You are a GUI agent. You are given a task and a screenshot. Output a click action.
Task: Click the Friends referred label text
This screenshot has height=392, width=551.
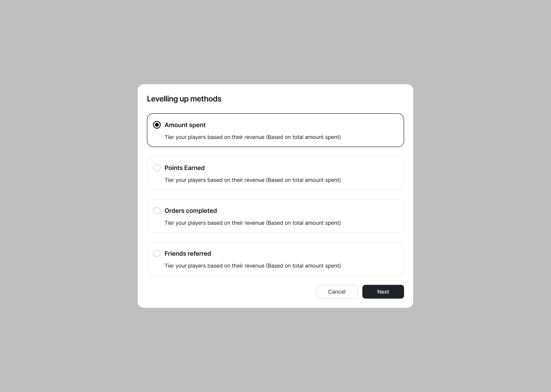pos(188,253)
